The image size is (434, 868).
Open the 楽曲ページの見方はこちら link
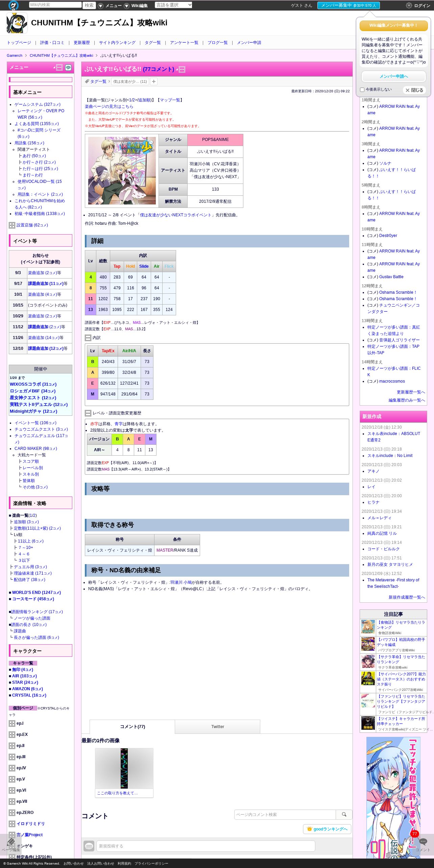coord(109,106)
